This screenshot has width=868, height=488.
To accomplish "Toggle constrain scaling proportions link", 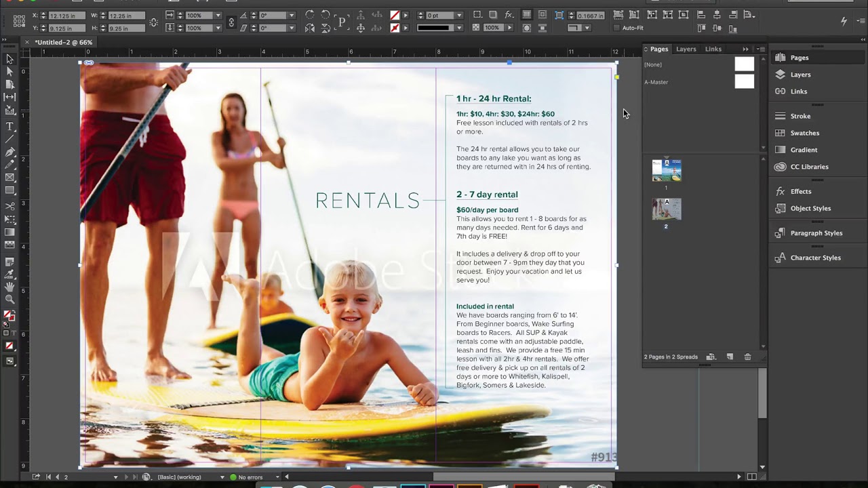I will click(x=231, y=22).
